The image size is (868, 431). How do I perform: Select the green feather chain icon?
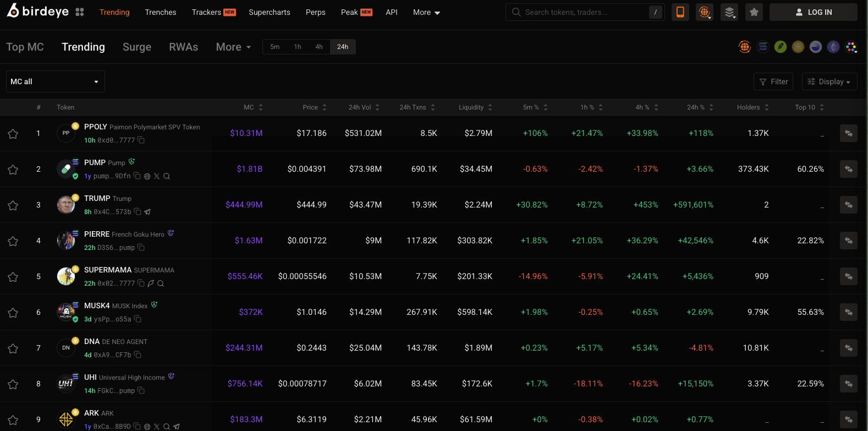(781, 47)
